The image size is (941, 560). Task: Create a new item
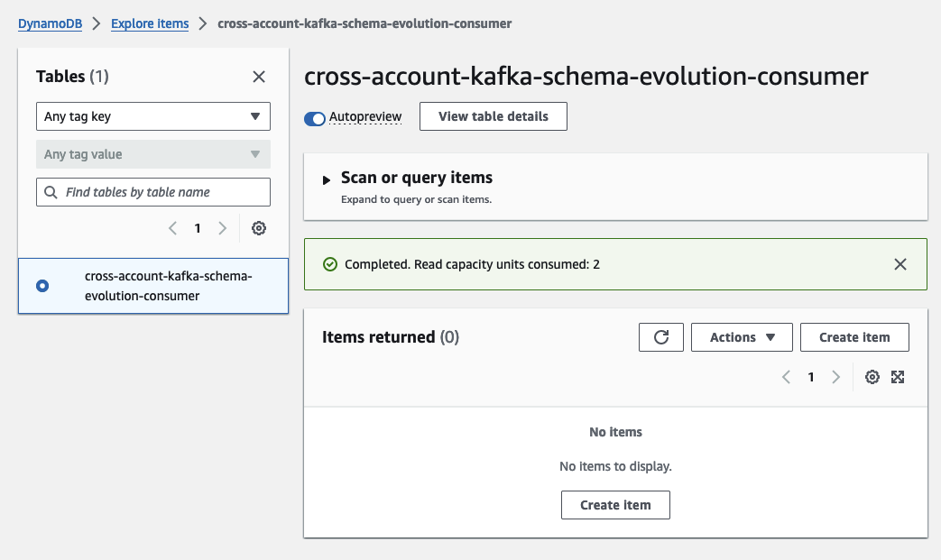coord(854,336)
